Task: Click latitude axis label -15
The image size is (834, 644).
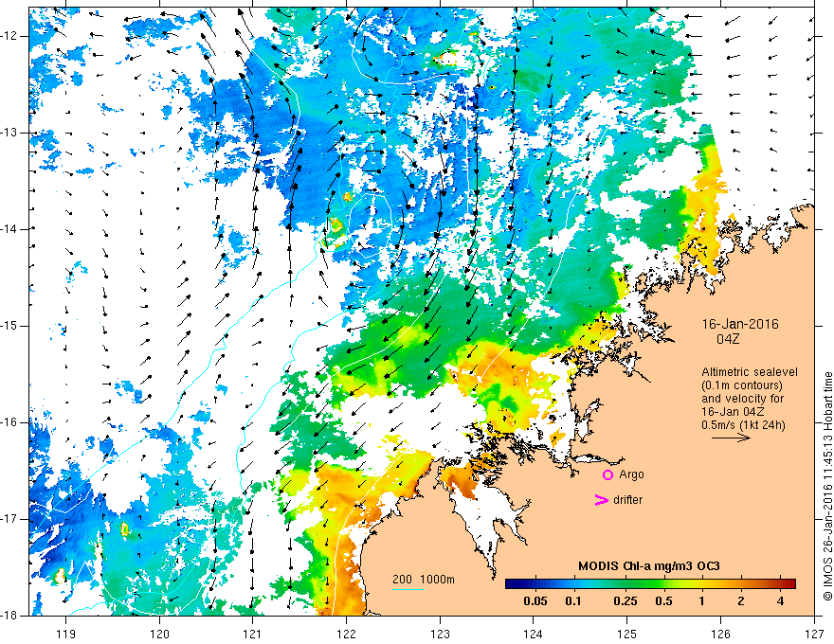Action: [x=9, y=326]
